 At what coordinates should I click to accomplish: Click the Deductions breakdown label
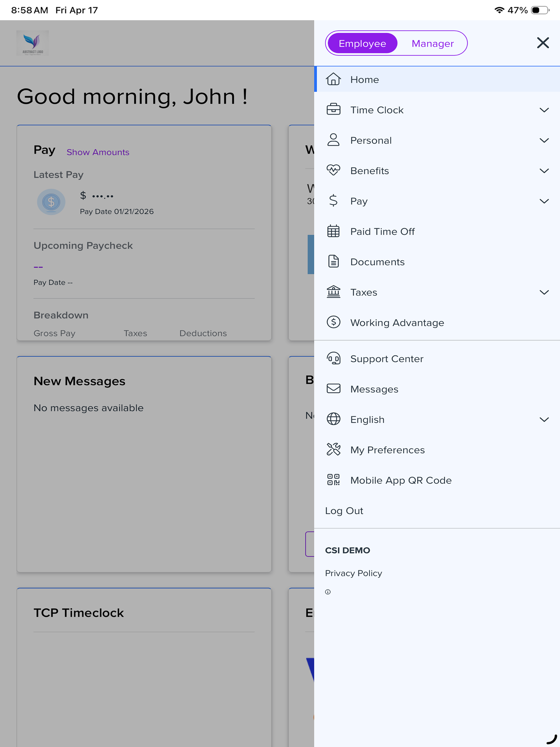[x=203, y=333]
